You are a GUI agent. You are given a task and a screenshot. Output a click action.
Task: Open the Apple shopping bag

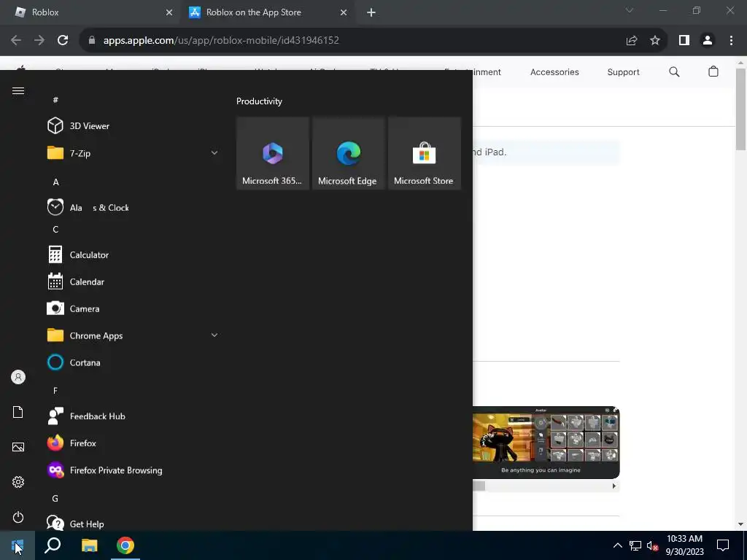(x=713, y=71)
